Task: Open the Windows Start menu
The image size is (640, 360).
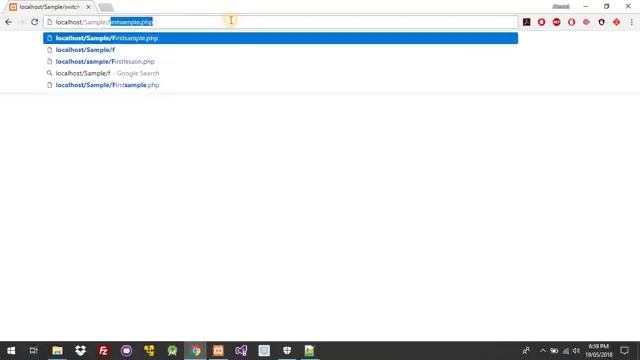Action: 11,351
